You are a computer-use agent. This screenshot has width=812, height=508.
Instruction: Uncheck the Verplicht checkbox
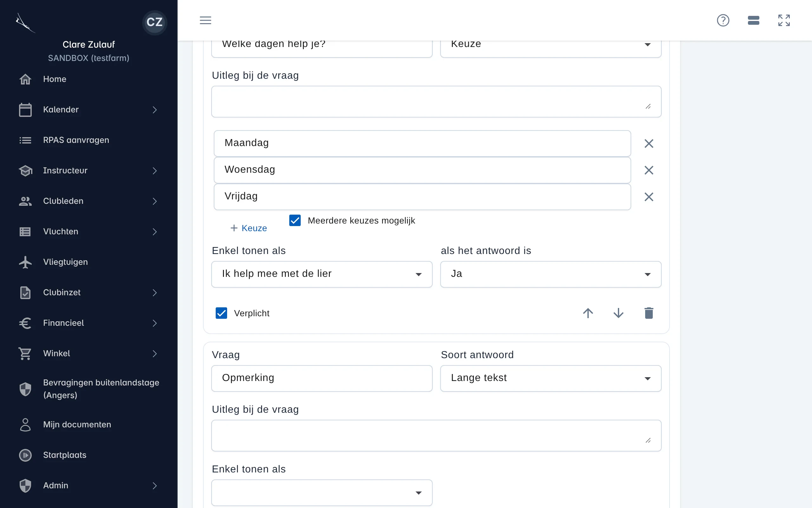pos(221,313)
